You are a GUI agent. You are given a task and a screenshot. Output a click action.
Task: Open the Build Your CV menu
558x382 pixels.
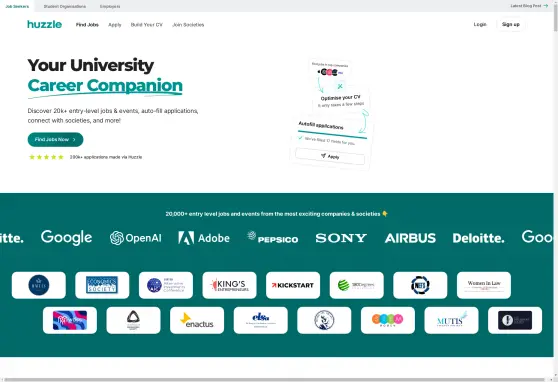tap(147, 25)
